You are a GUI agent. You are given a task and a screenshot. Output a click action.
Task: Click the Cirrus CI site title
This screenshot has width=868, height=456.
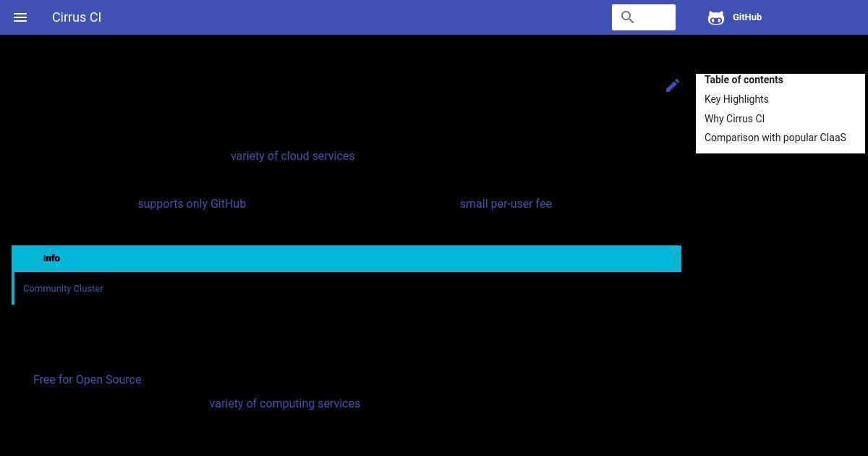[77, 17]
